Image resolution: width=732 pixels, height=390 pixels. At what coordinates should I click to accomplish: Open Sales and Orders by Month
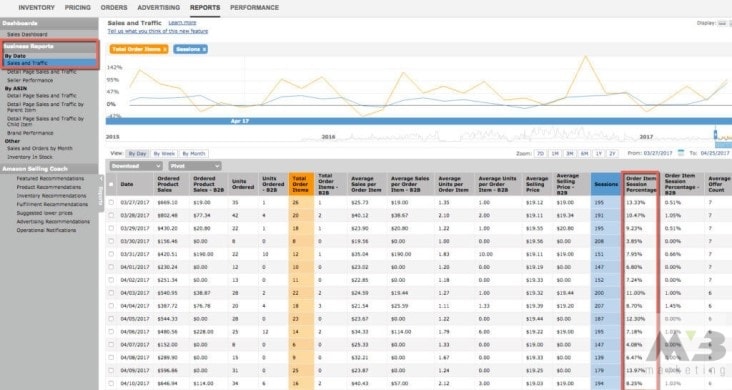(40, 148)
